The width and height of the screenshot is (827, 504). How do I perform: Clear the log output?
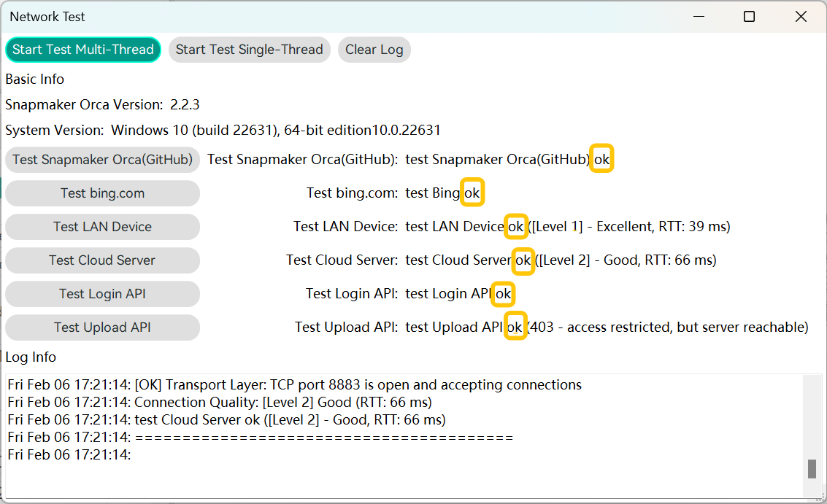374,50
